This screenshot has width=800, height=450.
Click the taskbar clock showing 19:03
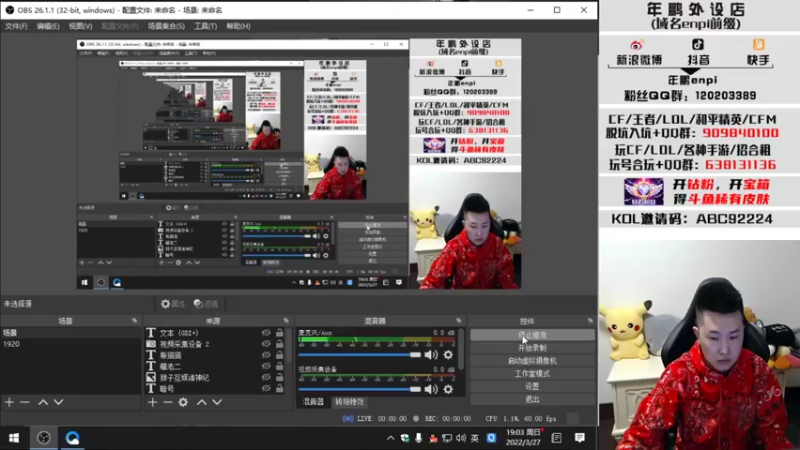tap(523, 437)
